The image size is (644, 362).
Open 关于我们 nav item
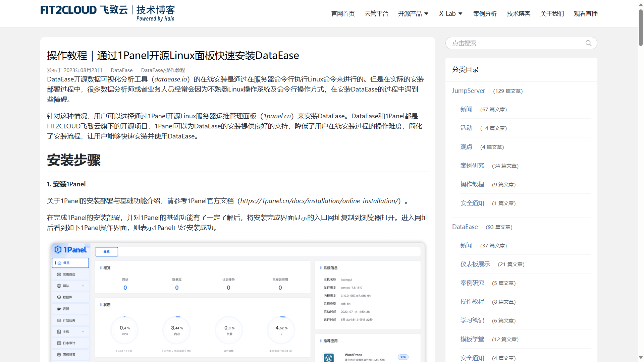pos(552,14)
